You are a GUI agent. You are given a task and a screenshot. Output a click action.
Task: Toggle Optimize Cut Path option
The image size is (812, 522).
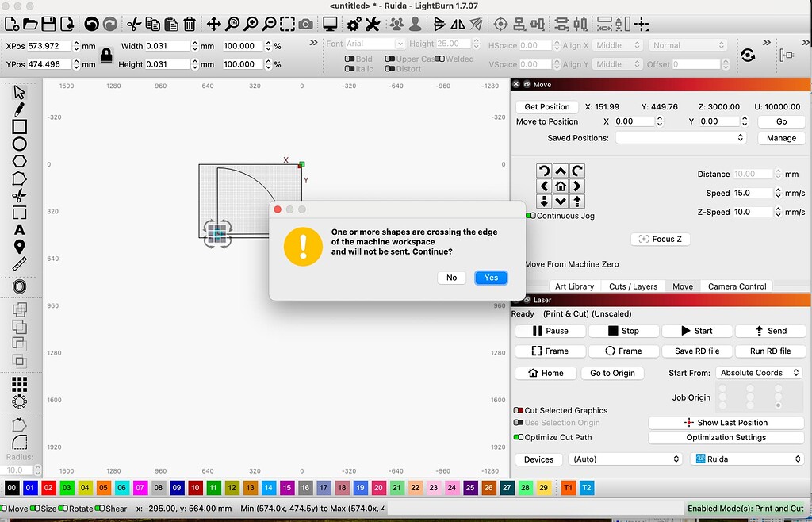[520, 437]
